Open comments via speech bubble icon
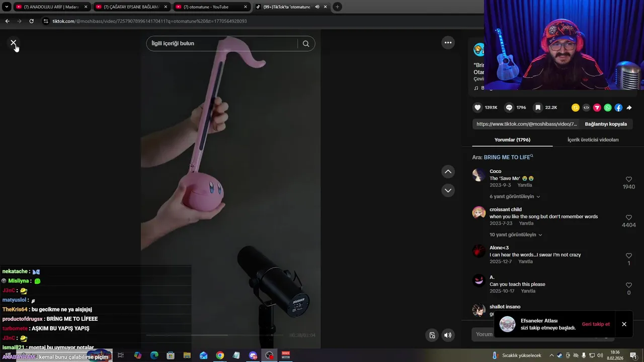This screenshot has width=644, height=362. [509, 108]
